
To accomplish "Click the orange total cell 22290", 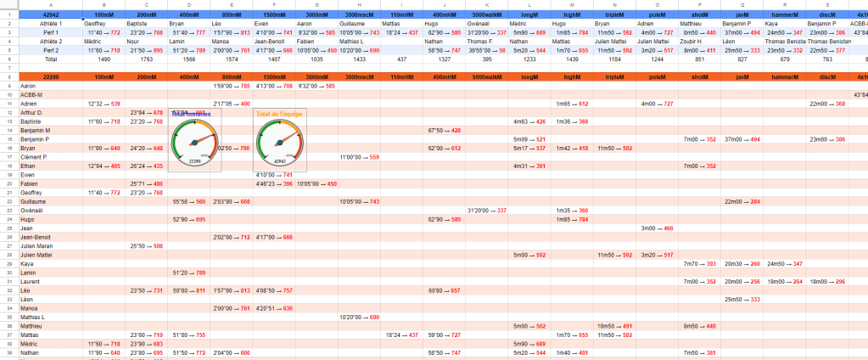I will coord(50,77).
